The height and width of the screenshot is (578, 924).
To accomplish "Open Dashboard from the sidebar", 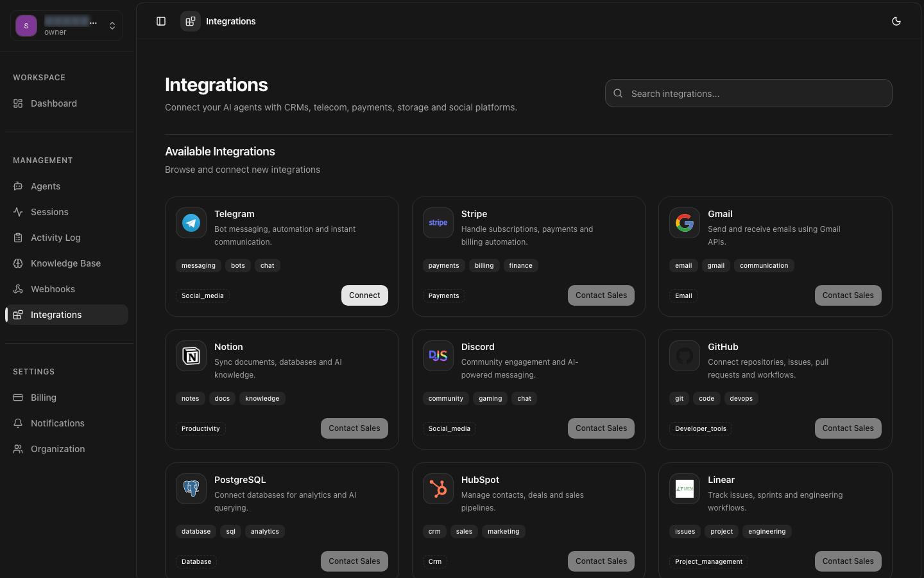I will pos(67,103).
